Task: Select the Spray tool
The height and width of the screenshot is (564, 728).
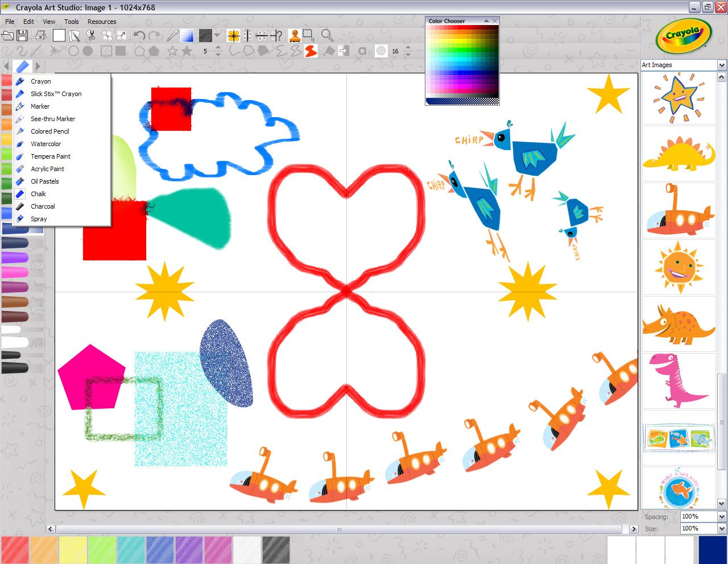Action: point(40,218)
